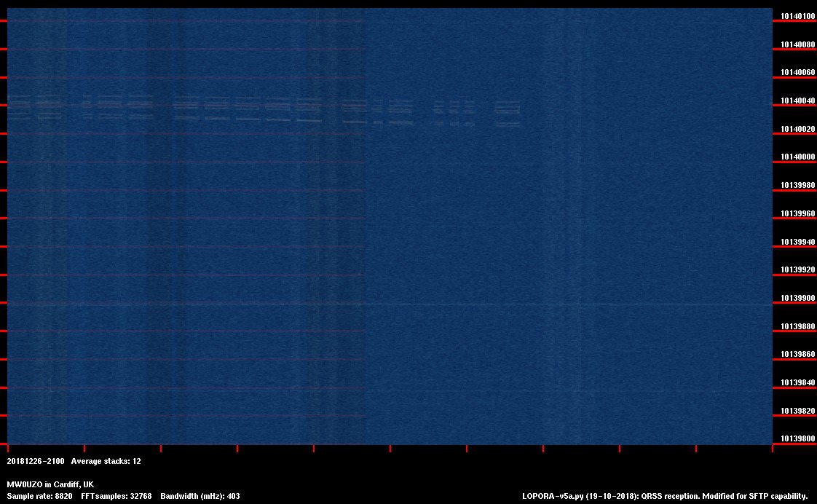This screenshot has height=504, width=817.
Task: Select the 10139900 frequency scale label
Action: click(798, 298)
